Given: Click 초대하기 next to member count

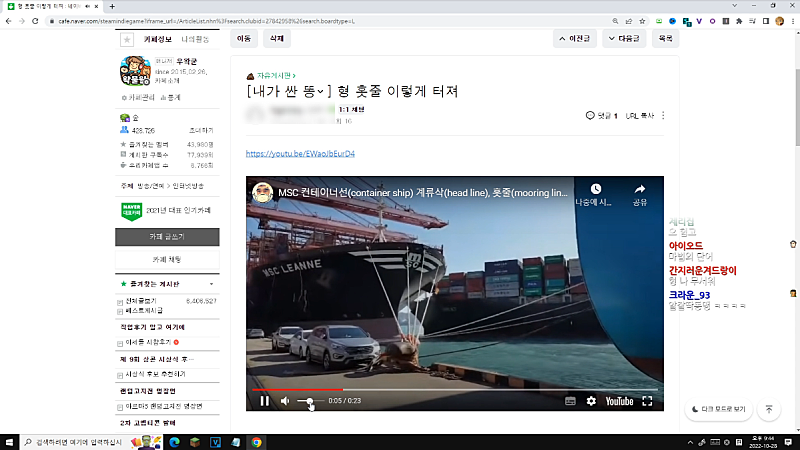Looking at the screenshot, I should (202, 131).
